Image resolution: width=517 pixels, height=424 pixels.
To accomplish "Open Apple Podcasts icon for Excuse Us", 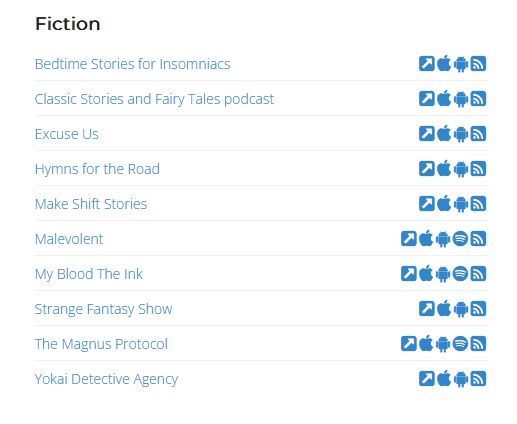I will coord(444,134).
